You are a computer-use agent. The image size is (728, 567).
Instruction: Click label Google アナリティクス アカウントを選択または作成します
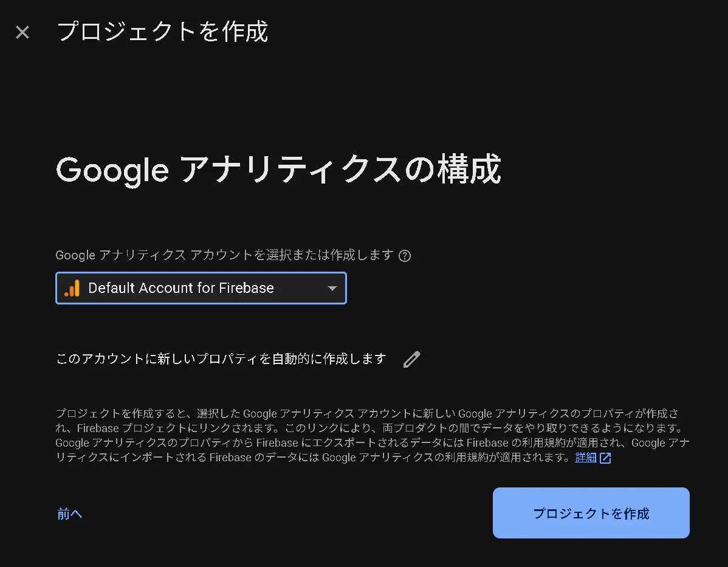224,255
